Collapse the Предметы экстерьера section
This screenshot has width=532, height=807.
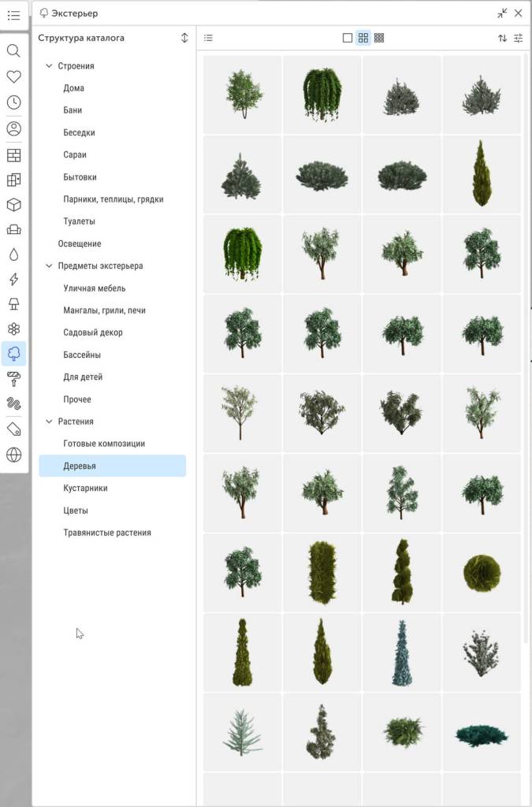click(49, 266)
